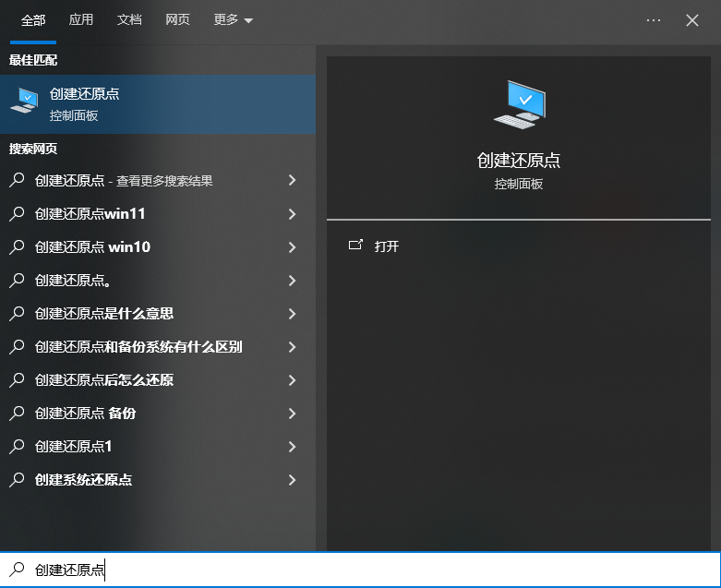The image size is (721, 588).
Task: Expand arrow for 创建系统还原点
Action: pyautogui.click(x=292, y=480)
